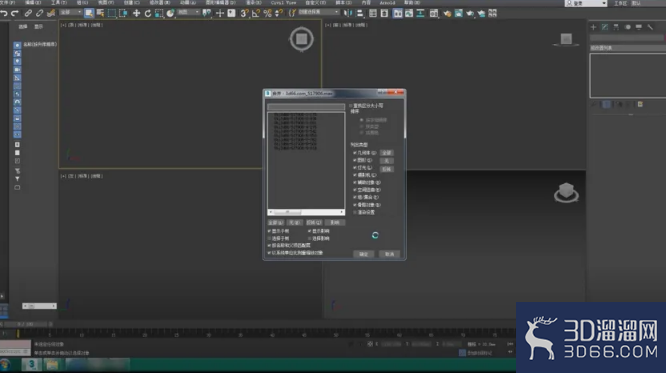Activate the Select and Scale tool

[x=159, y=14]
